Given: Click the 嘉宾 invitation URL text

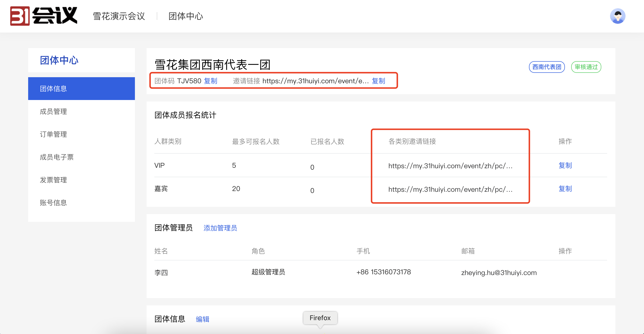Looking at the screenshot, I should [x=451, y=189].
